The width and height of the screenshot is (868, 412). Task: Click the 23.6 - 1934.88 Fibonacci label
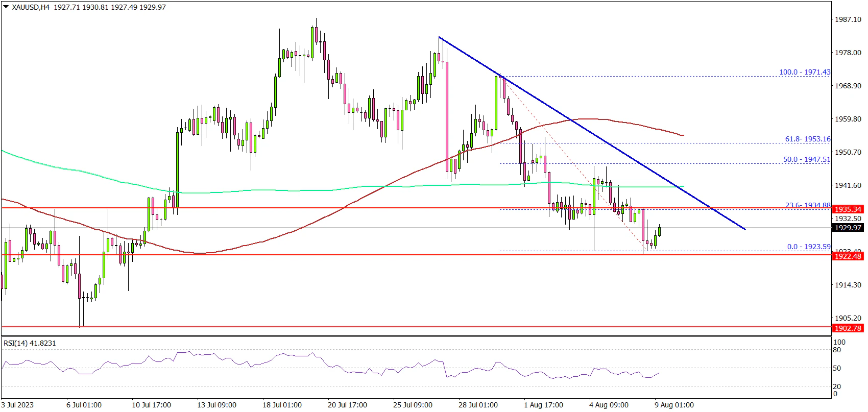click(x=807, y=205)
